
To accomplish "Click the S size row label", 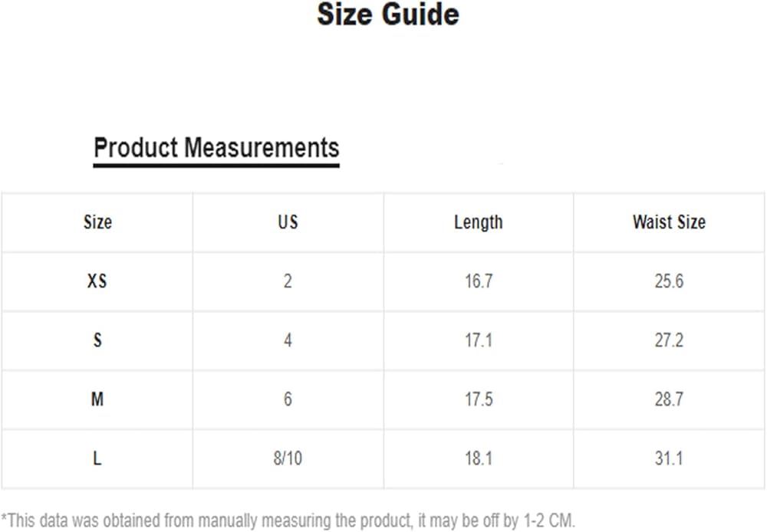I will (x=97, y=340).
